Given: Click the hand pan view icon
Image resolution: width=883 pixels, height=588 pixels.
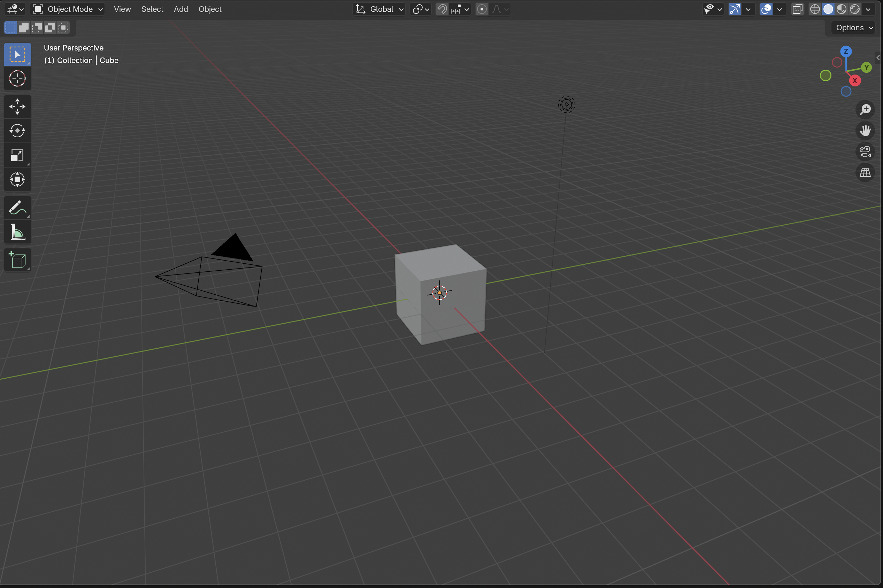Looking at the screenshot, I should 865,131.
